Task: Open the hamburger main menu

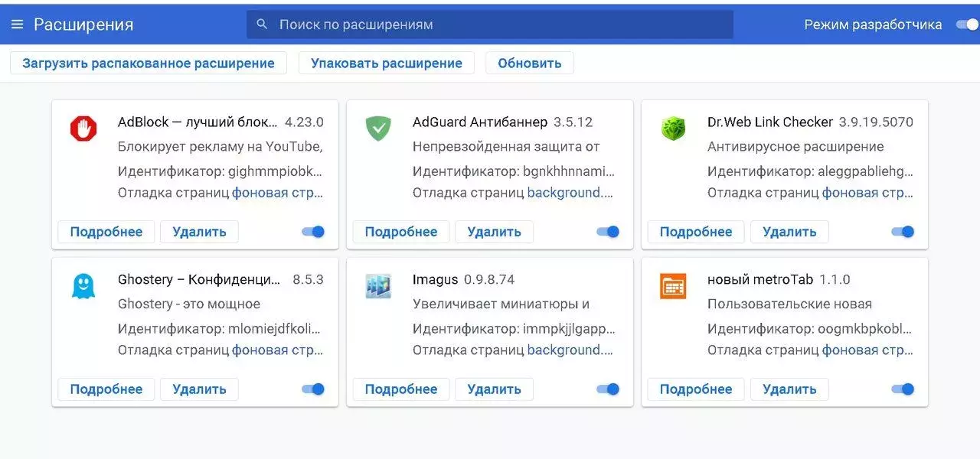Action: pos(17,24)
